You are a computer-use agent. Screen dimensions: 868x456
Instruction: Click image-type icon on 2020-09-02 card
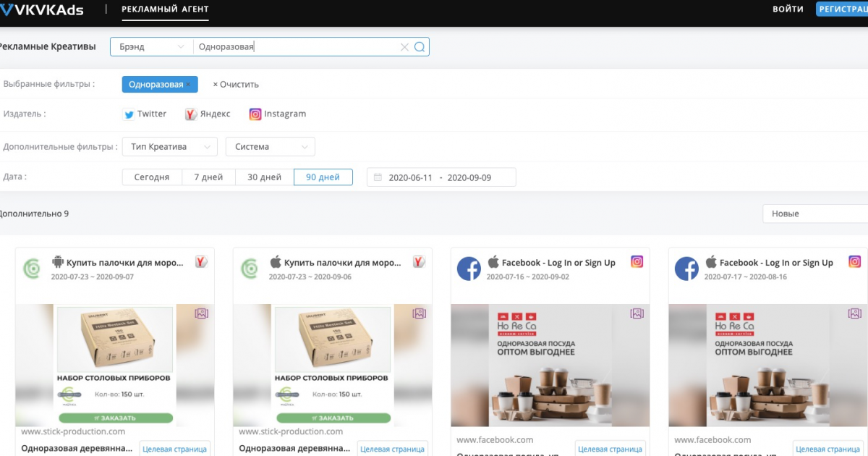[637, 313]
